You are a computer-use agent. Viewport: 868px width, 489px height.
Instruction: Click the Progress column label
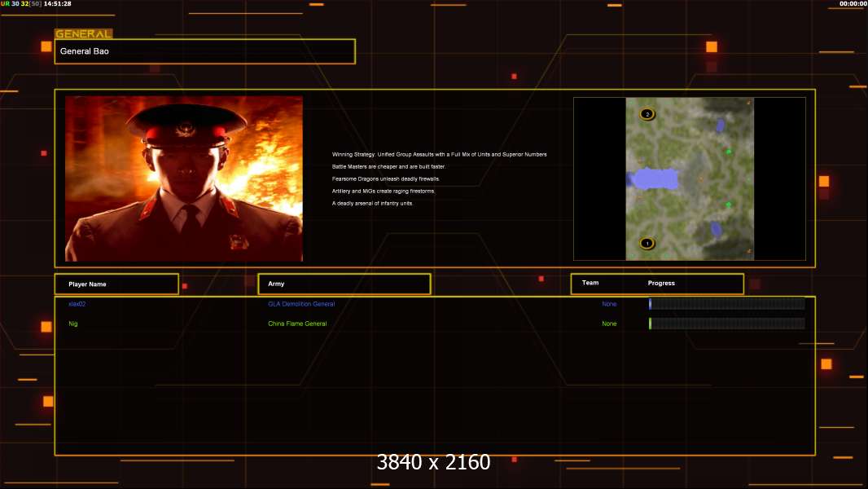[661, 283]
